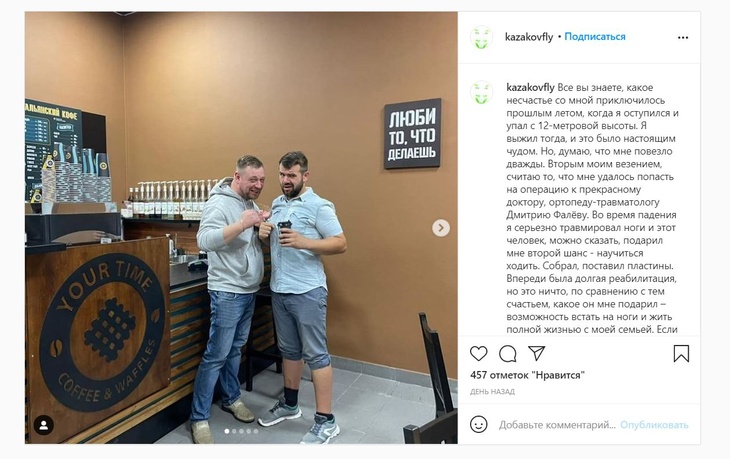Save post with bookmark icon
Image resolution: width=730 pixels, height=459 pixels.
click(x=681, y=353)
